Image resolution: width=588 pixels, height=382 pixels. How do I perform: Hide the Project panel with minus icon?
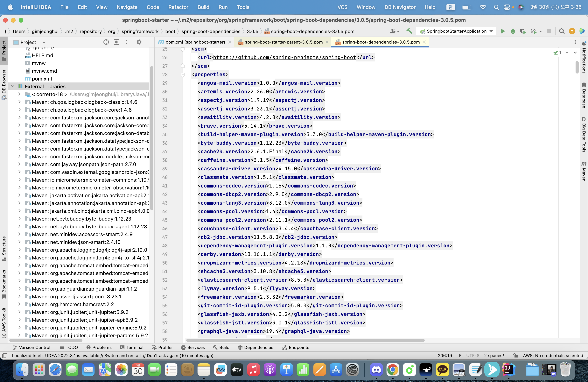[149, 42]
